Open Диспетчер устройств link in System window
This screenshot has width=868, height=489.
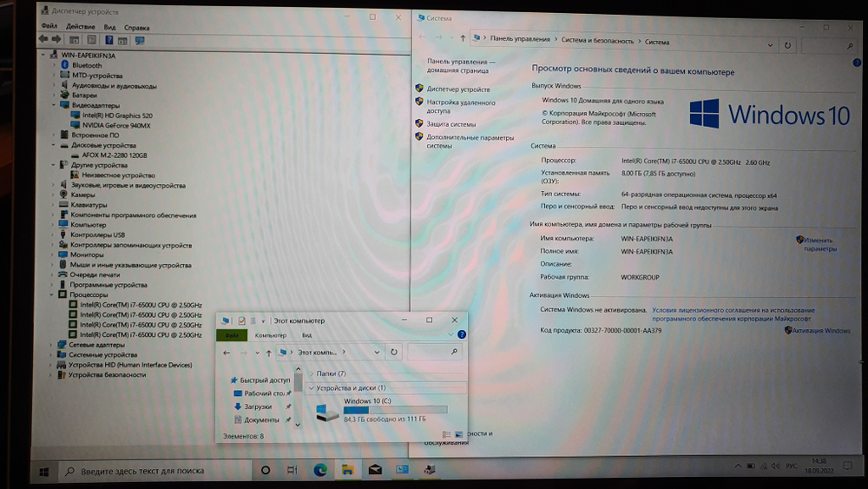[458, 89]
